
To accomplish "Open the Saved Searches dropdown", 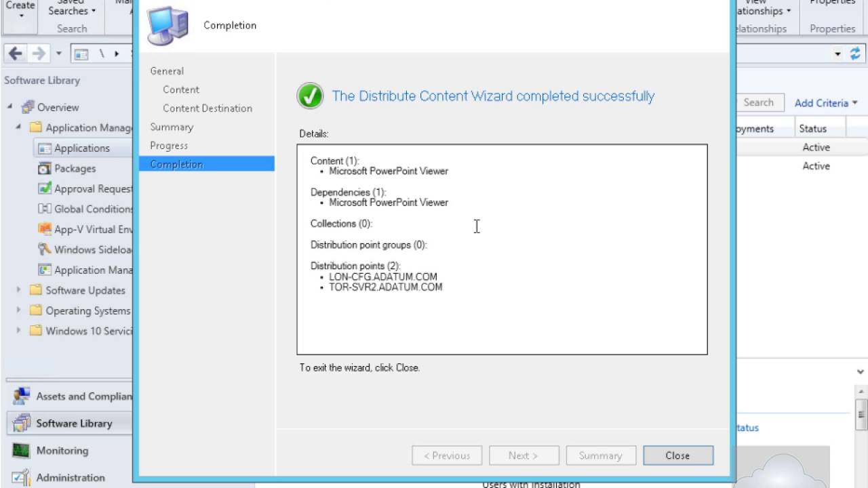I will 72,8.
